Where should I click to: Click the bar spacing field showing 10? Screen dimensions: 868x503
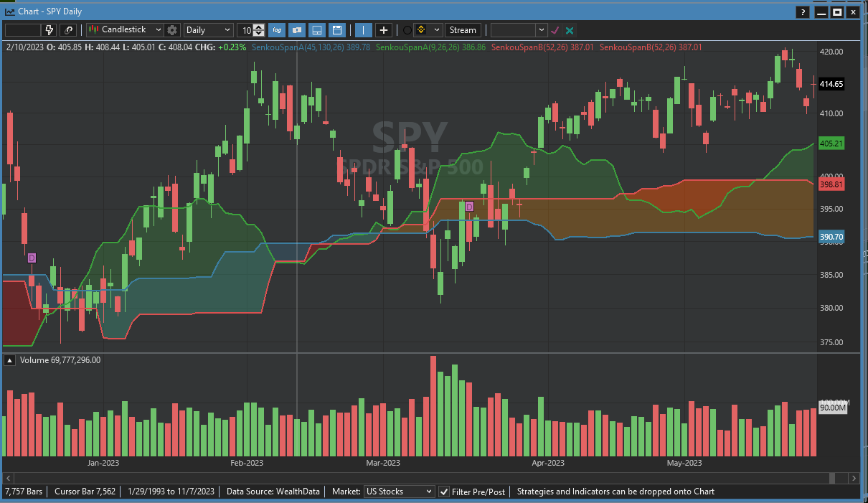[245, 30]
